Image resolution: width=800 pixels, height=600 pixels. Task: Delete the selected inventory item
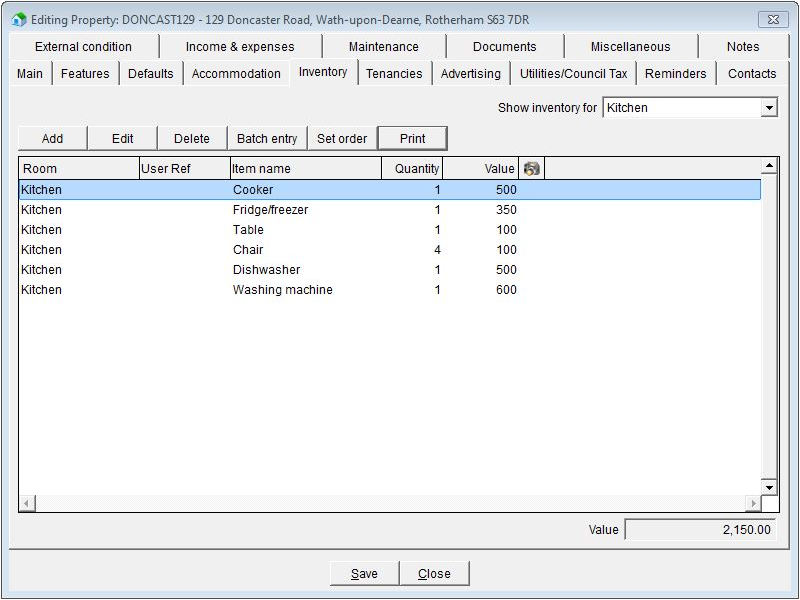tap(192, 138)
